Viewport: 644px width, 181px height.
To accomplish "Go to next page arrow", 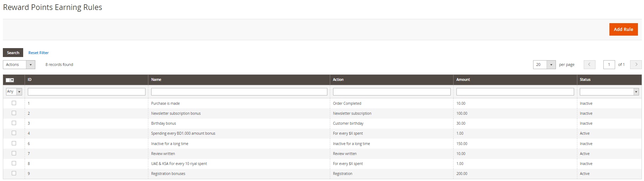I will click(x=636, y=64).
